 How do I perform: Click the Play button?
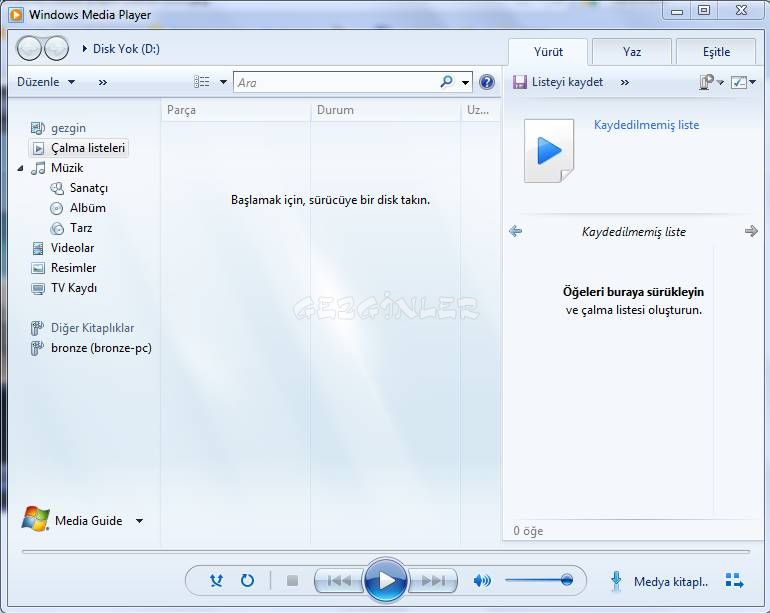386,581
